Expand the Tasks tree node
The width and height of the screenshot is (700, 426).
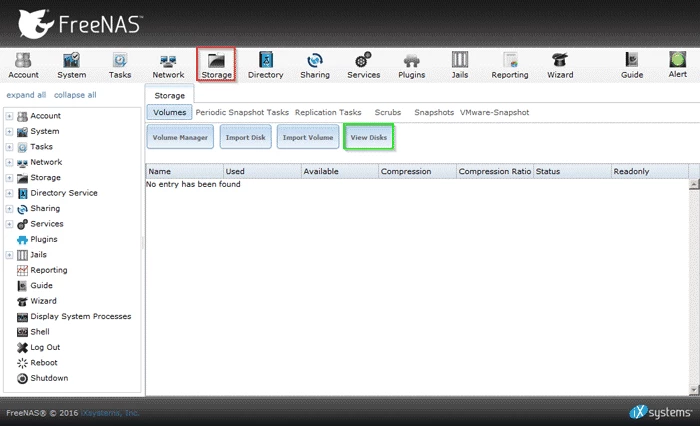coord(9,147)
